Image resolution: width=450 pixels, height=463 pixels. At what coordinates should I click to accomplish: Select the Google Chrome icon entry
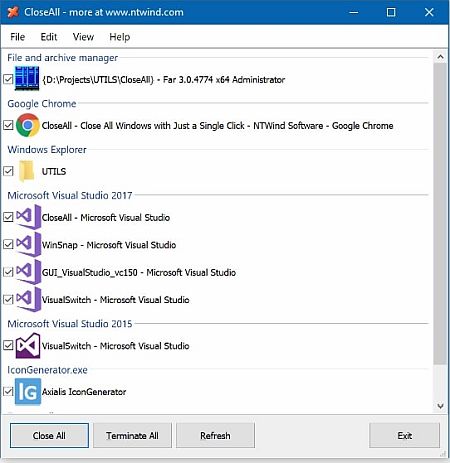[28, 125]
